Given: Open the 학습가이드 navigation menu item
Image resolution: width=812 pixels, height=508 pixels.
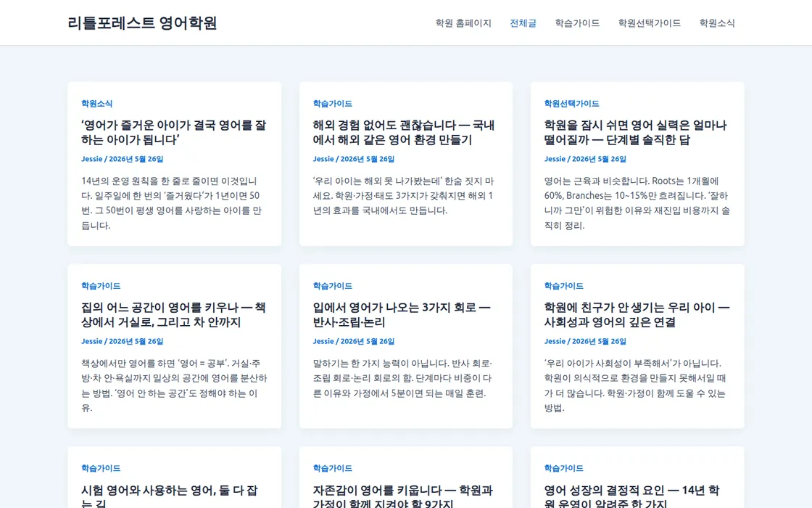Looking at the screenshot, I should tap(577, 22).
